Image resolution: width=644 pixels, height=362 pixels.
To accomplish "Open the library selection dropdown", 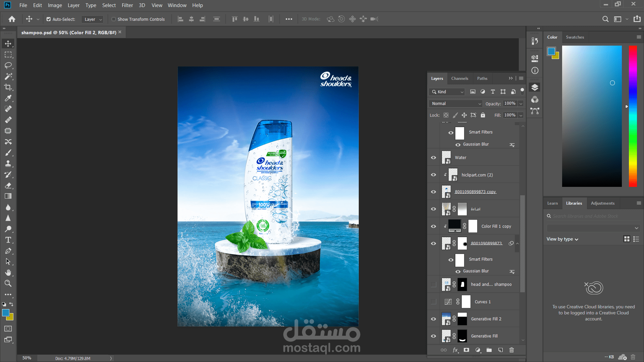I will point(593,228).
